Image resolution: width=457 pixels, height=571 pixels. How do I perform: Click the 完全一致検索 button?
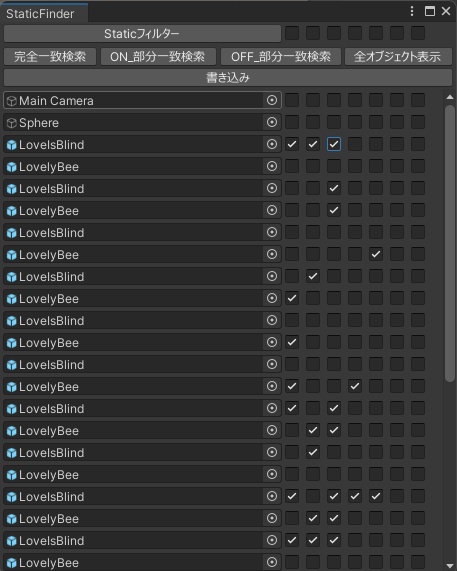(50, 56)
